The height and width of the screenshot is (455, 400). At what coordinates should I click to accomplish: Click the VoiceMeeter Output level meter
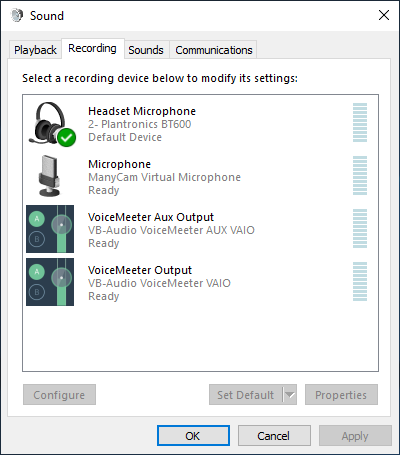pos(360,281)
